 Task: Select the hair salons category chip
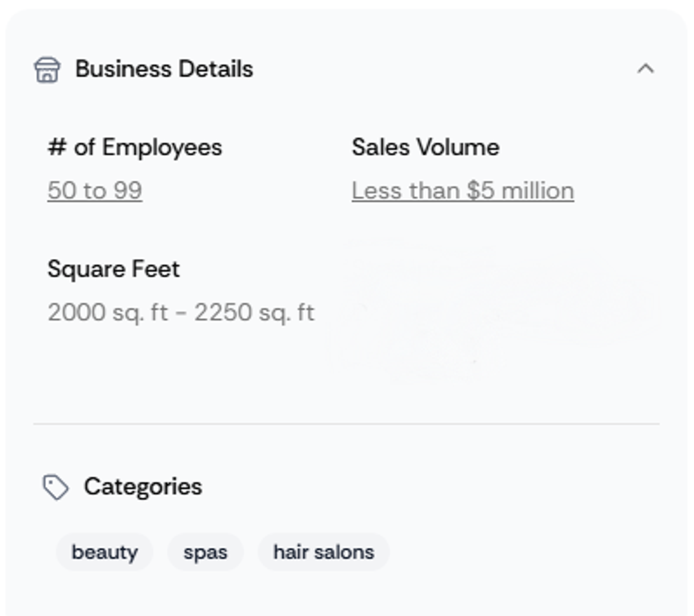coord(324,552)
